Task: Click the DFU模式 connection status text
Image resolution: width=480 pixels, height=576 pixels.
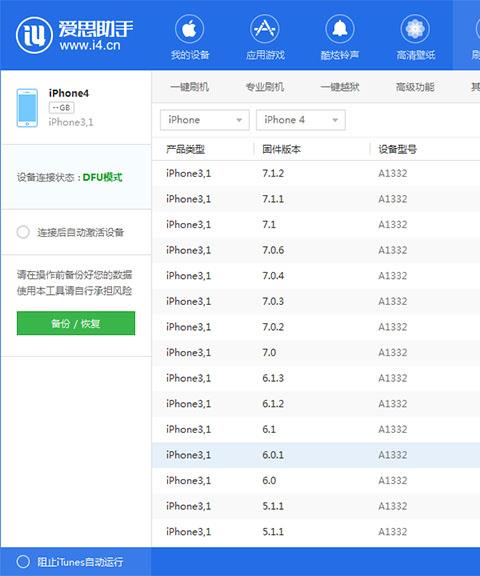Action: click(x=102, y=177)
